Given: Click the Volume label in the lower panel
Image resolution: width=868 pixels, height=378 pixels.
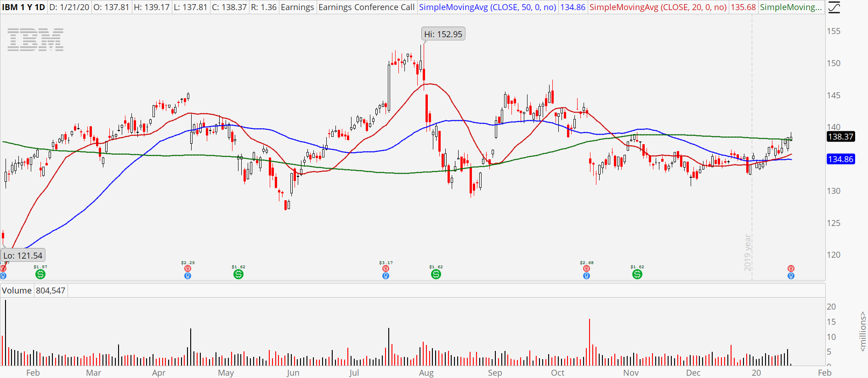Looking at the screenshot, I should (17, 291).
